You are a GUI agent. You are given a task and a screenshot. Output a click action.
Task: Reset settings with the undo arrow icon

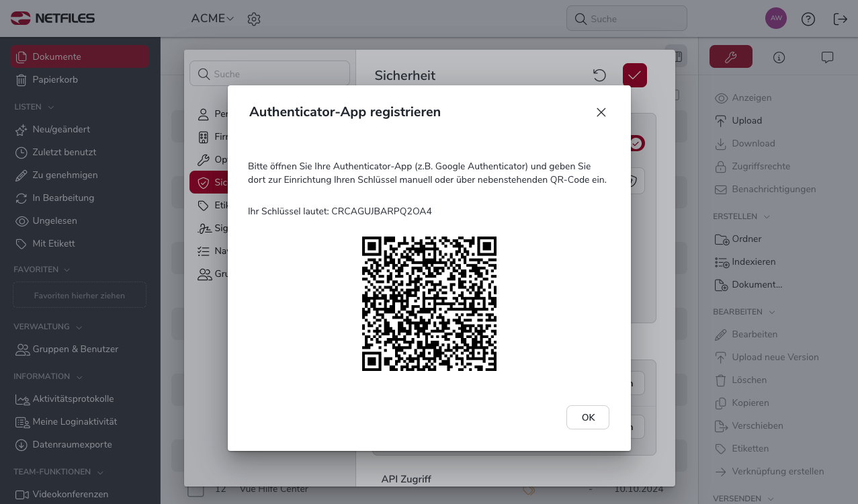click(599, 75)
